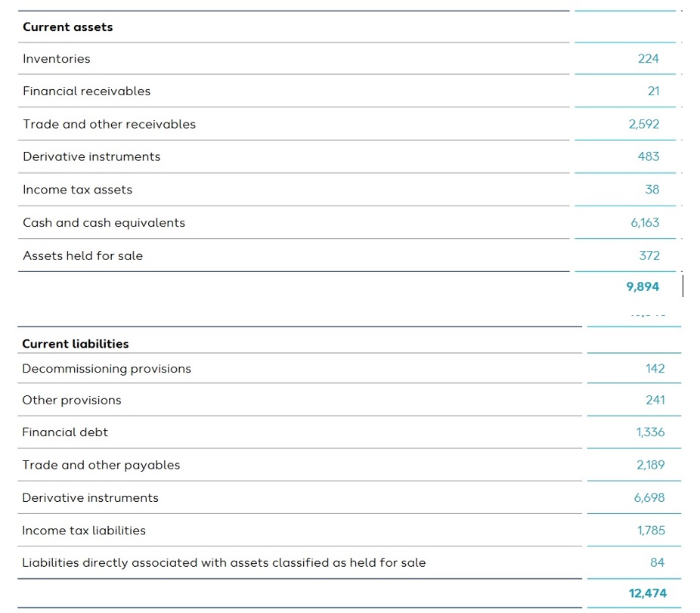This screenshot has height=613, width=700.
Task: Select the derivative liabilities value 6,698
Action: (649, 498)
